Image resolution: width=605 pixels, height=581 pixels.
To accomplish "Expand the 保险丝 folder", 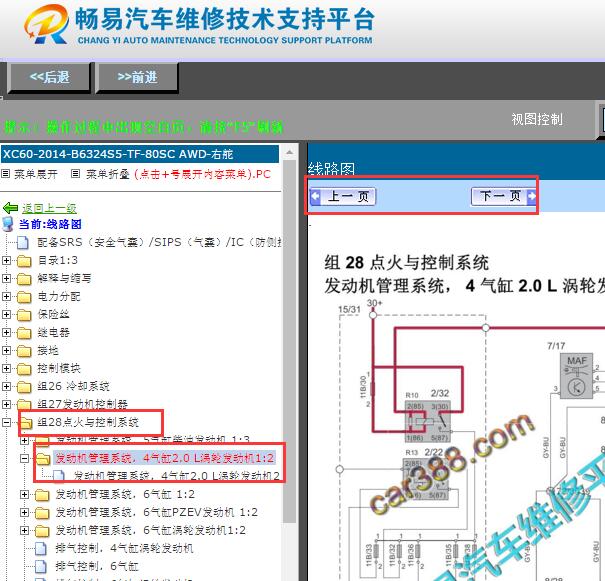I will (6, 314).
